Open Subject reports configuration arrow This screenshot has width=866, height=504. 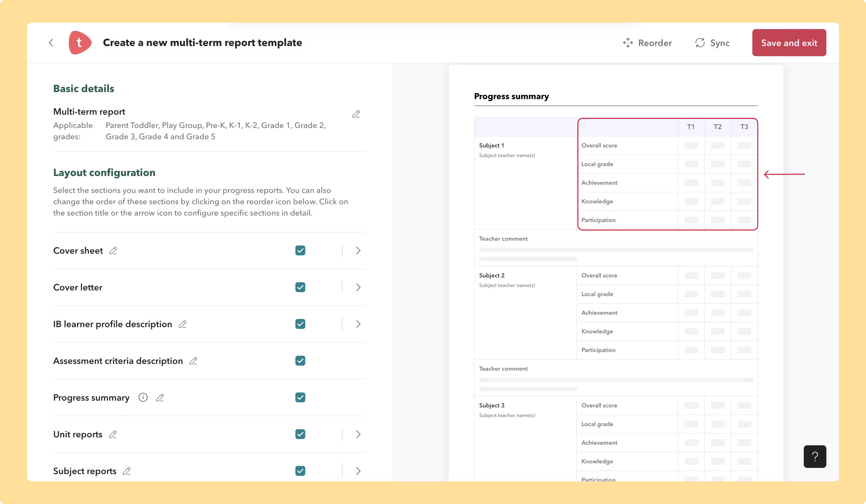coord(358,471)
